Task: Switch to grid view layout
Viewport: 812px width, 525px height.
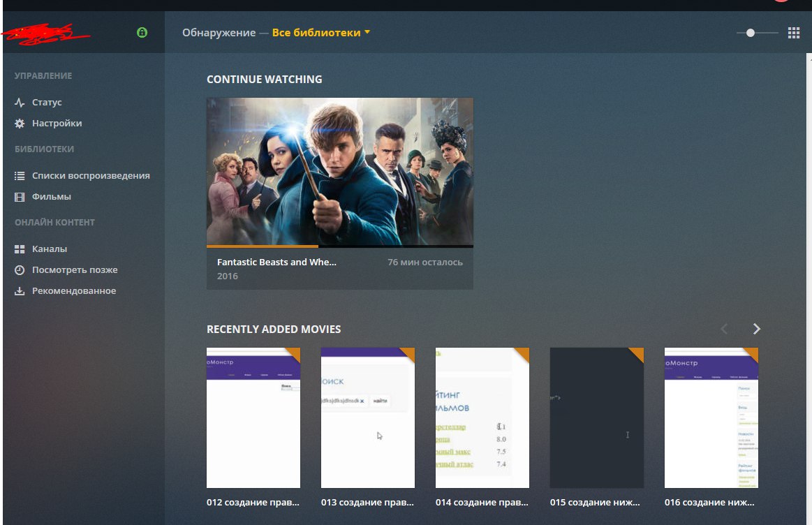Action: pos(794,33)
